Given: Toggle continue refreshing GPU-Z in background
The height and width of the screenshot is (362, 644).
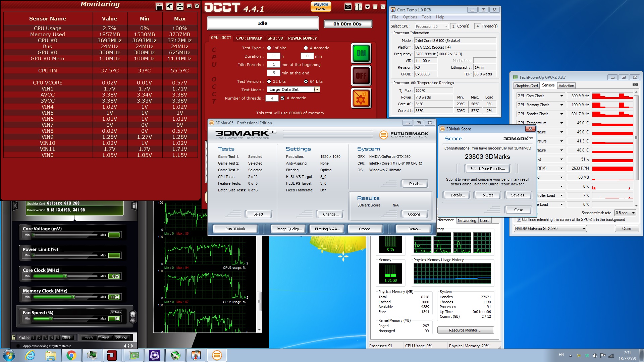Looking at the screenshot, I should coord(519,220).
